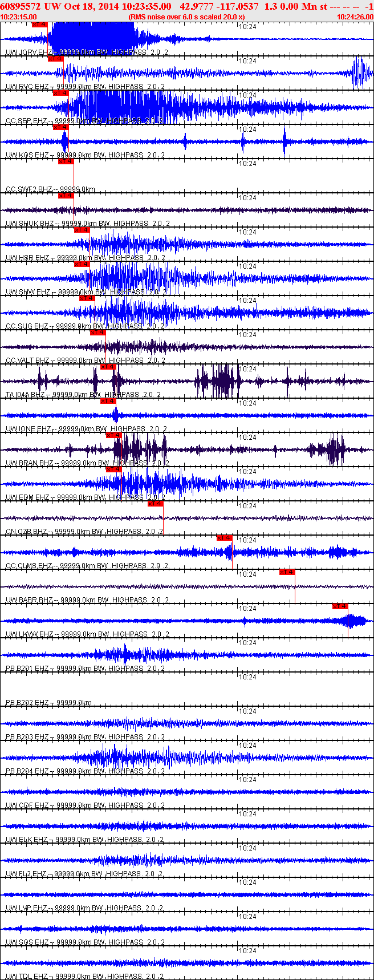Click the 10:24 tick label on UW.JORV trace
Screen dimensions: 374x980
[247, 27]
